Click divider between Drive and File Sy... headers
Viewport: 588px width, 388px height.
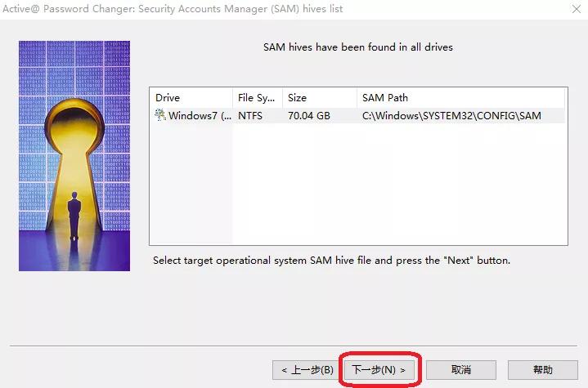(x=233, y=98)
